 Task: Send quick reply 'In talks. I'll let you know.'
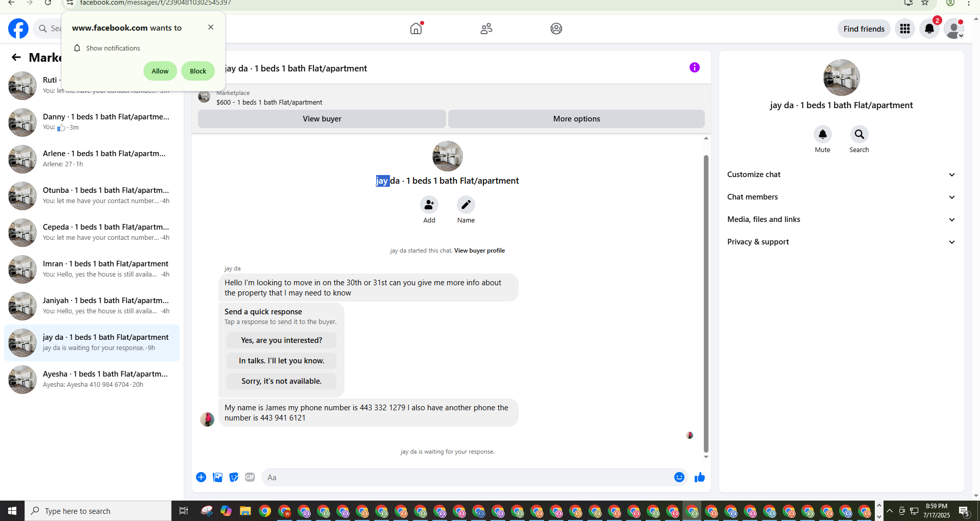pos(281,361)
